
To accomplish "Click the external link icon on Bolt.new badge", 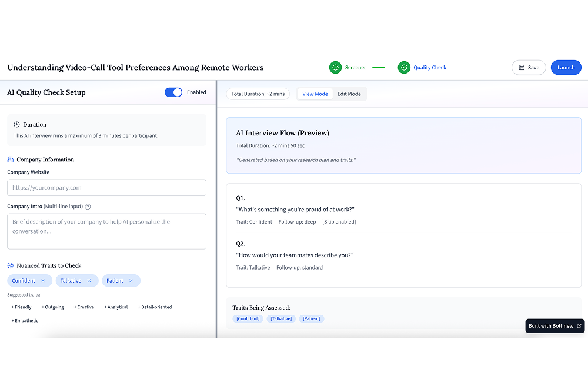I will click(x=579, y=326).
